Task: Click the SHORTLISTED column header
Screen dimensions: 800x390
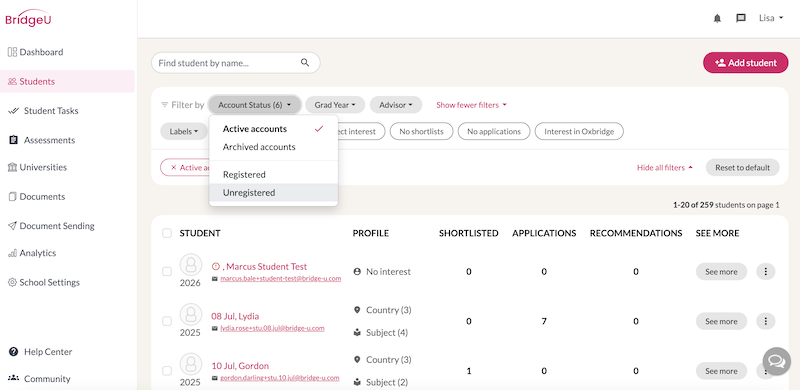Action: pyautogui.click(x=468, y=233)
